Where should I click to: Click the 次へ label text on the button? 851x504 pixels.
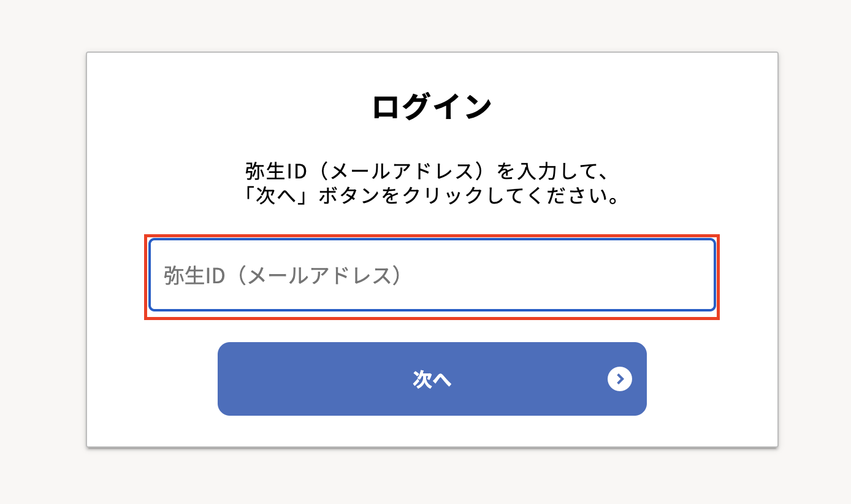432,380
